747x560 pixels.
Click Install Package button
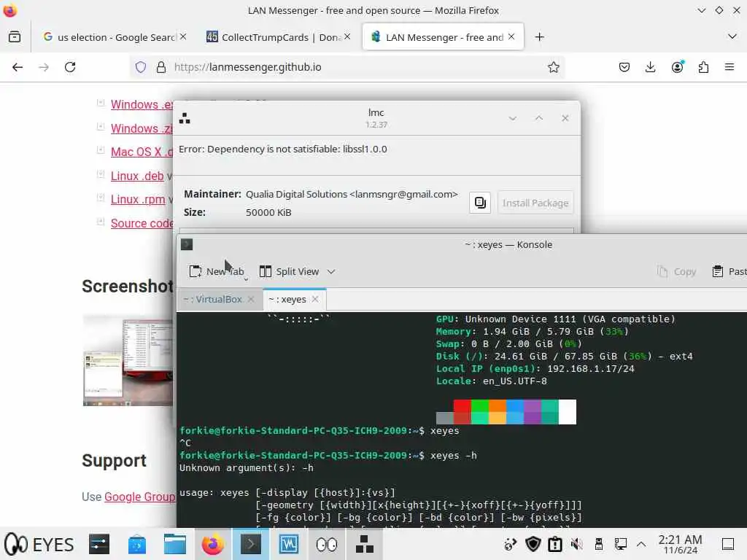tap(535, 203)
